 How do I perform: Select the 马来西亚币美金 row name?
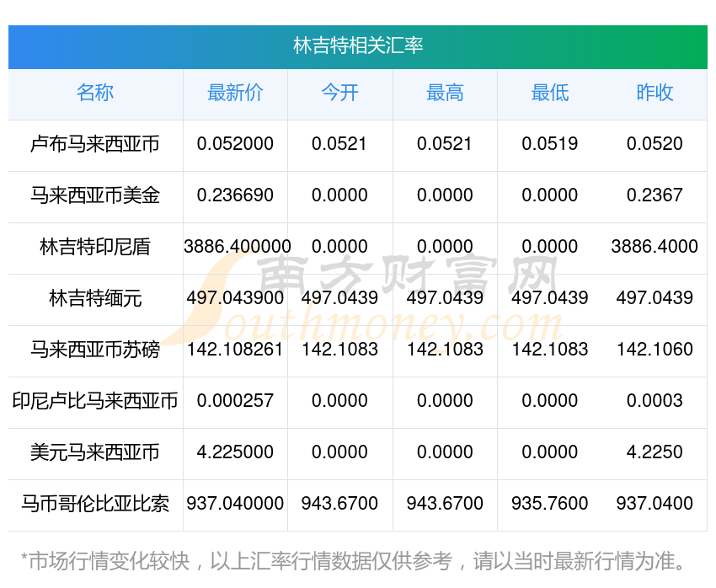pyautogui.click(x=95, y=195)
